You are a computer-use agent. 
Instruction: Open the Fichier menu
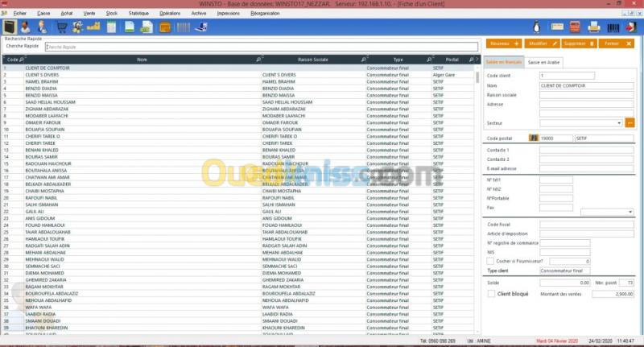click(x=19, y=13)
